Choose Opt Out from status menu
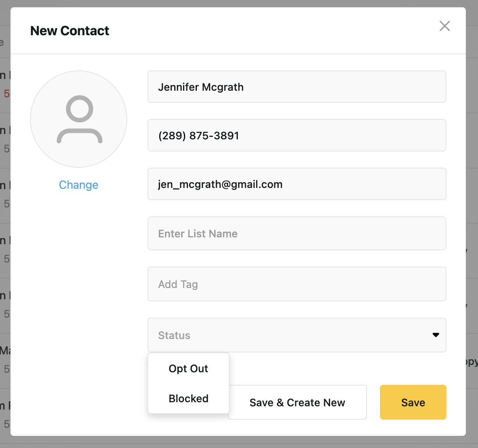Viewport: 478px width, 448px height. pyautogui.click(x=188, y=369)
